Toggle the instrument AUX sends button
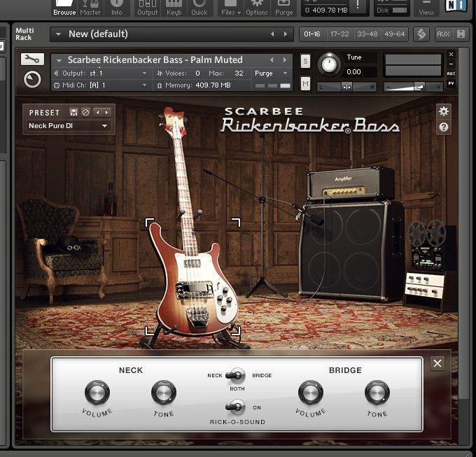 coord(451,73)
